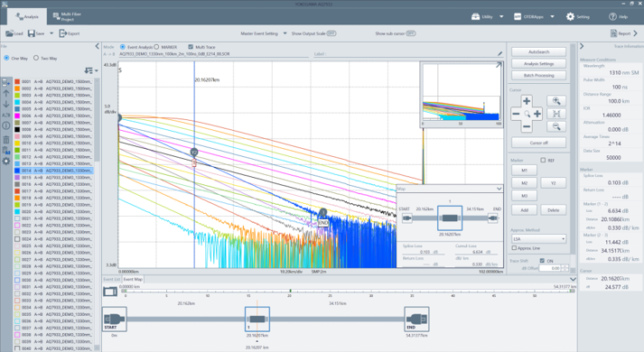Collapse the Map panel chevron
644x352 pixels.
click(499, 189)
